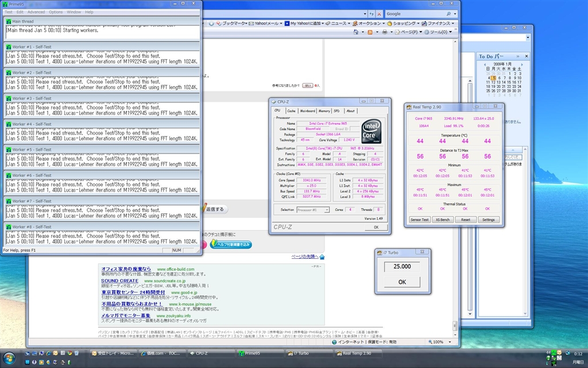Open the Advanced menu in Prime95
Screen dimensions: 588x368
[x=36, y=12]
